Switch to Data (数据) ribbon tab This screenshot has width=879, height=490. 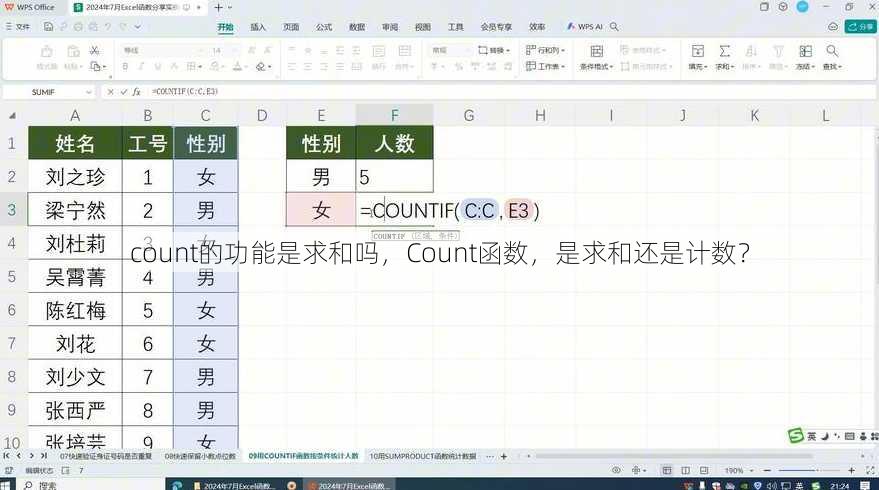tap(357, 26)
